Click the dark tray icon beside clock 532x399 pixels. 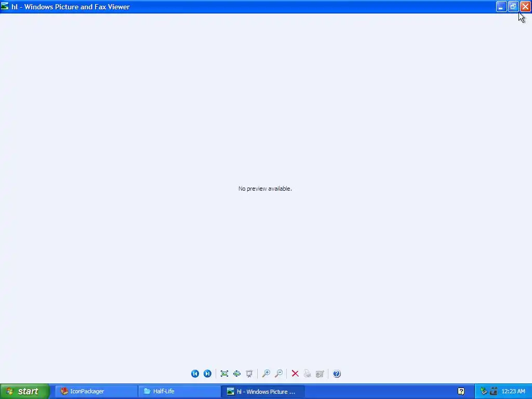(494, 391)
